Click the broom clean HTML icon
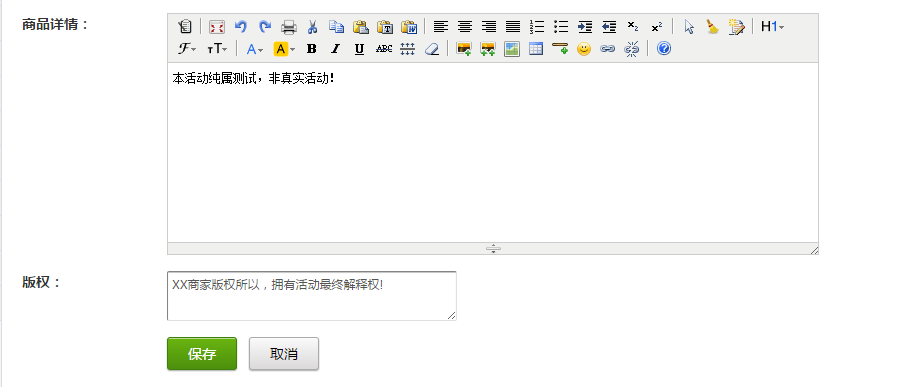Image resolution: width=902 pixels, height=387 pixels. pyautogui.click(x=713, y=26)
